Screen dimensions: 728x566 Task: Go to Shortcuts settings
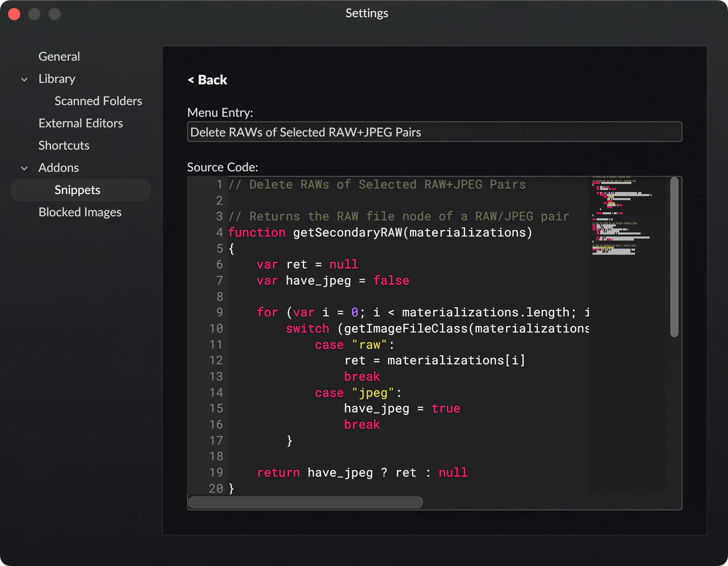click(x=64, y=146)
